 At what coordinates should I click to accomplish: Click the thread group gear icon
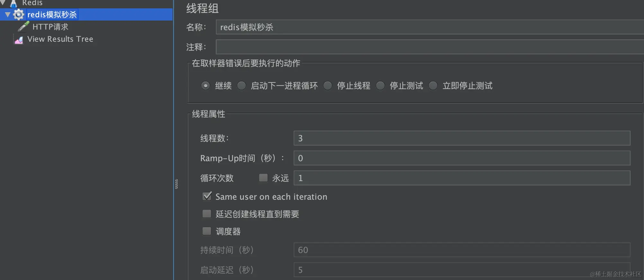18,14
